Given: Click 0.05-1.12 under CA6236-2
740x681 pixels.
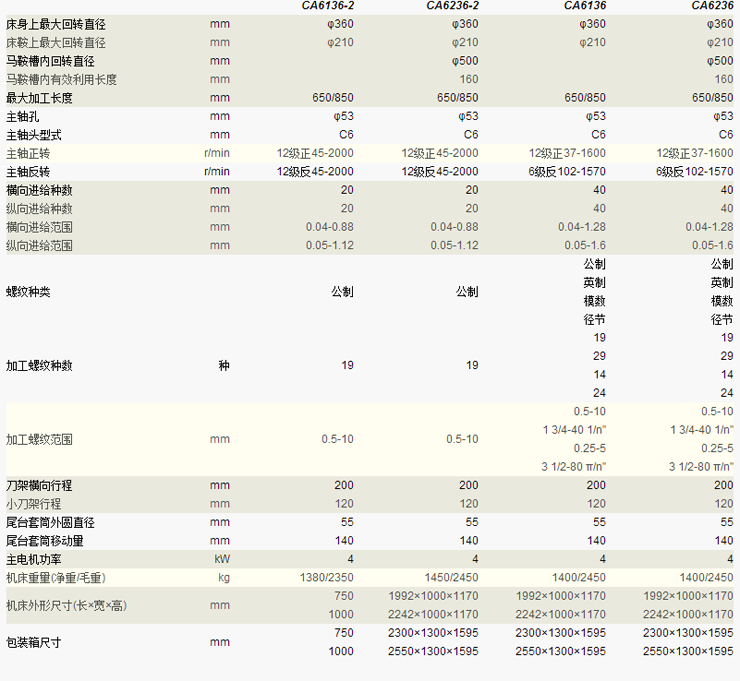Looking at the screenshot, I should [x=454, y=245].
